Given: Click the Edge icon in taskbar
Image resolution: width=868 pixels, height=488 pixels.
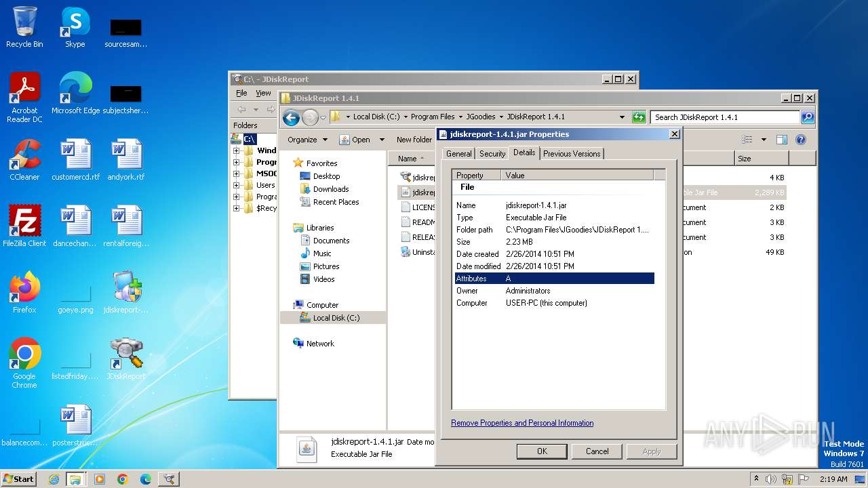Looking at the screenshot, I should point(146,479).
